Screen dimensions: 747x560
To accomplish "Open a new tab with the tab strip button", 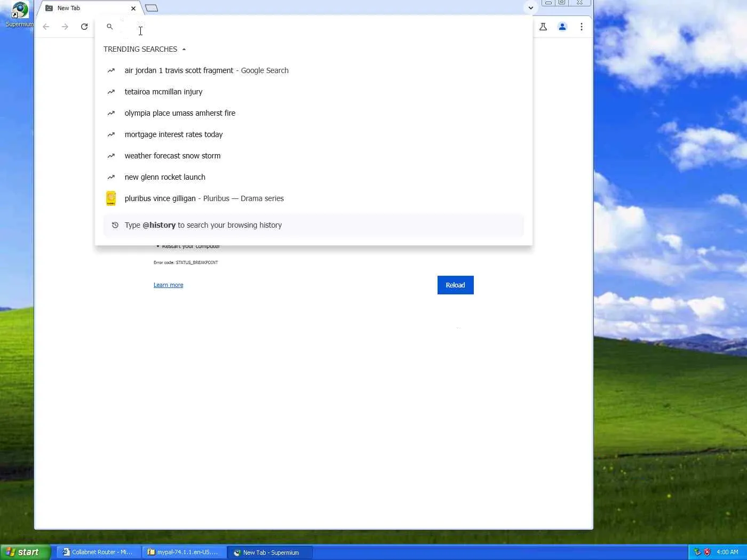I will point(152,8).
